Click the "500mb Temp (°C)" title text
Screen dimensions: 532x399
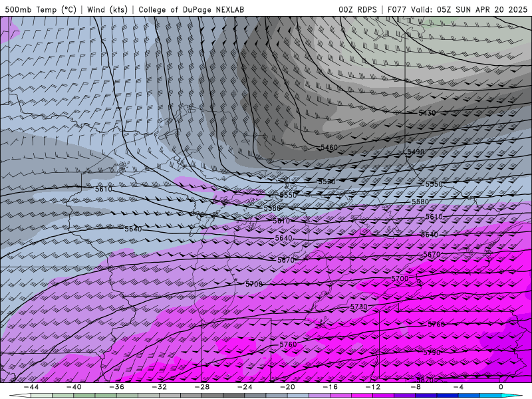click(x=41, y=9)
